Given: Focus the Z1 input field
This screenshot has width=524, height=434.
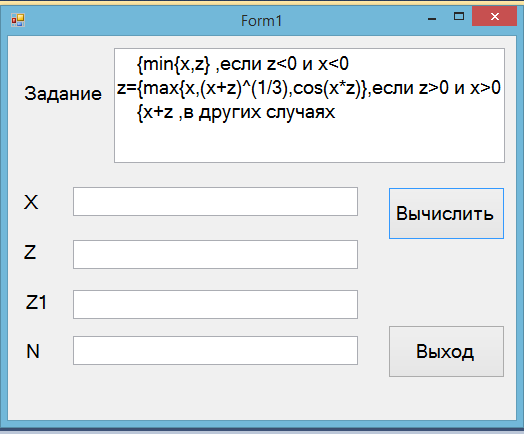Looking at the screenshot, I should tap(215, 304).
